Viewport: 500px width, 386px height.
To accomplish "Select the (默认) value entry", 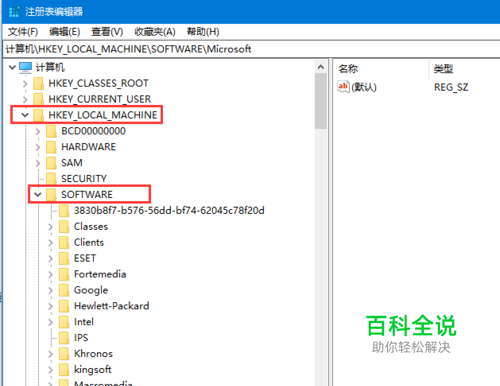I will pyautogui.click(x=364, y=87).
